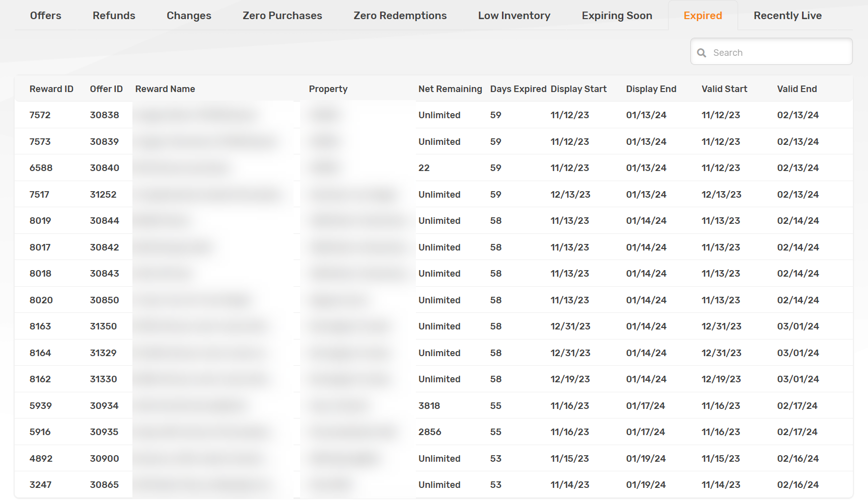This screenshot has width=868, height=504.
Task: Select Reward ID 8019
Action: 40,221
